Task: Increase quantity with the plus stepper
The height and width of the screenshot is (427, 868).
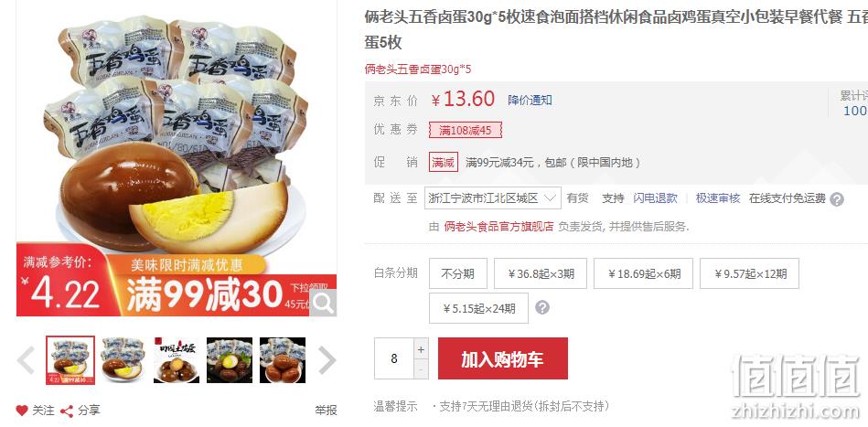Action: pos(422,349)
